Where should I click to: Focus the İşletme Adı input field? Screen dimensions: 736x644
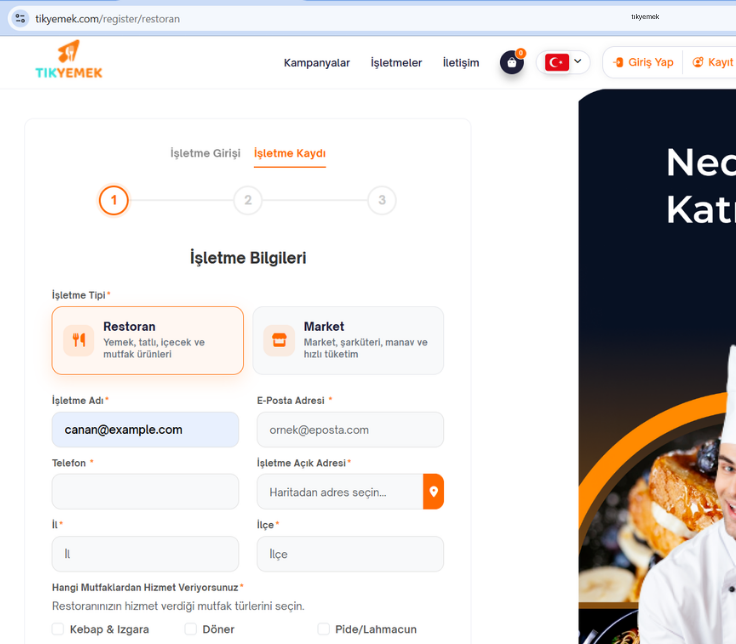pos(146,429)
